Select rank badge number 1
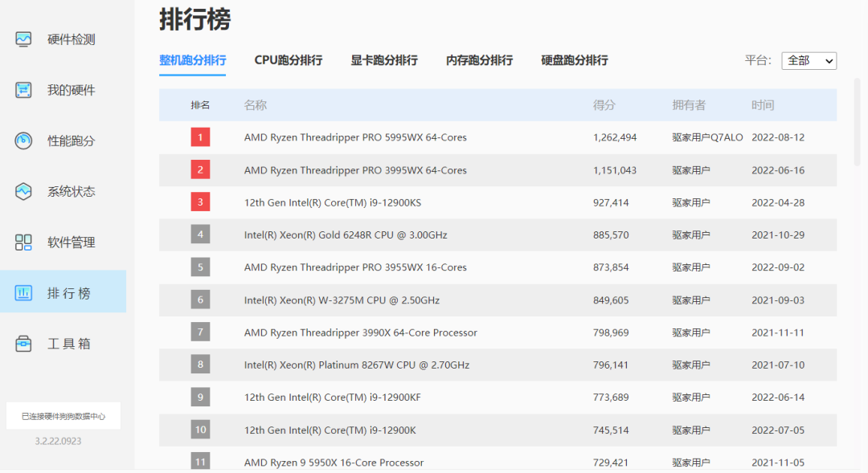Screen dimensions: 868x473 click(x=200, y=137)
